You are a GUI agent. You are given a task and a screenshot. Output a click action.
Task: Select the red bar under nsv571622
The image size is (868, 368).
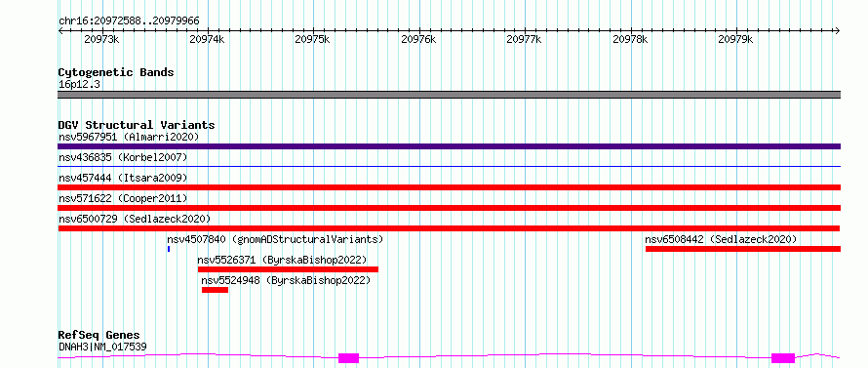(x=449, y=208)
